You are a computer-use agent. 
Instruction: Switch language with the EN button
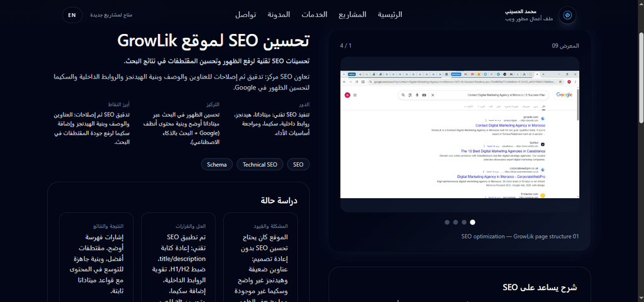point(72,15)
